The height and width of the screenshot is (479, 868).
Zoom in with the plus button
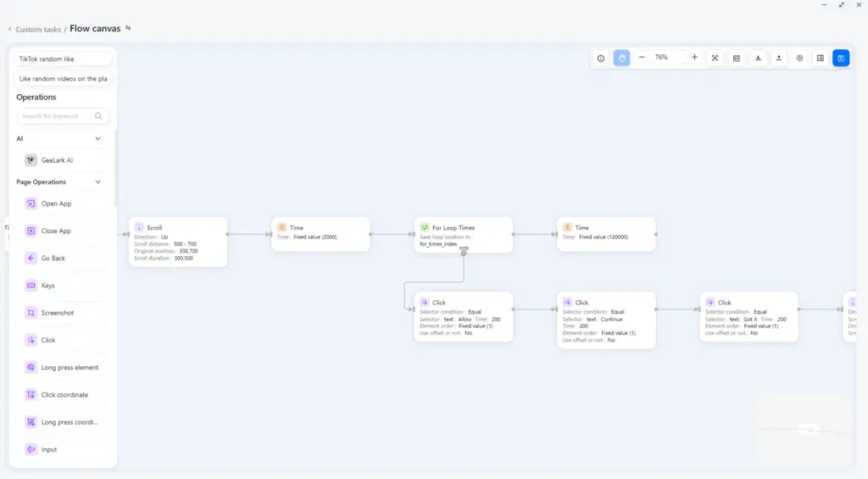(x=694, y=58)
